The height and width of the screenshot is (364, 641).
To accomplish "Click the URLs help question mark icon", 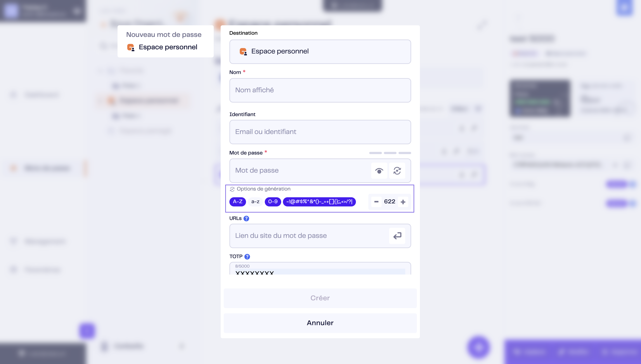I will pyautogui.click(x=246, y=218).
